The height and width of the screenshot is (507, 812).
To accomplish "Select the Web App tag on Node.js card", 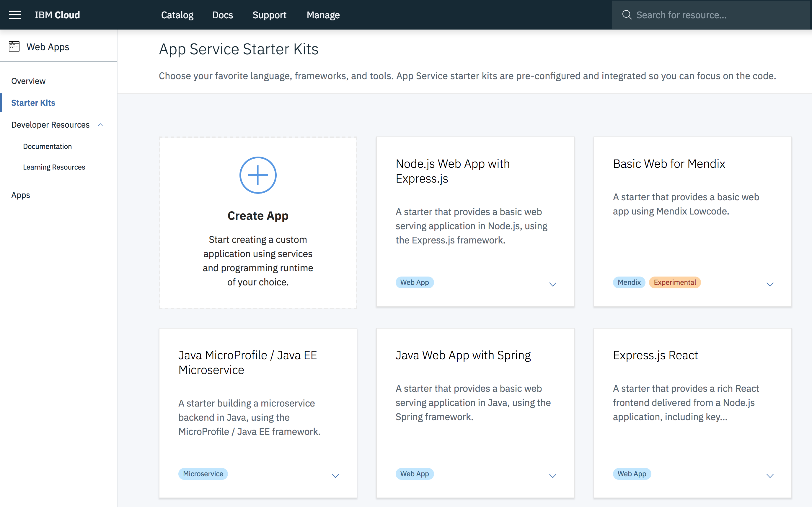I will point(415,282).
